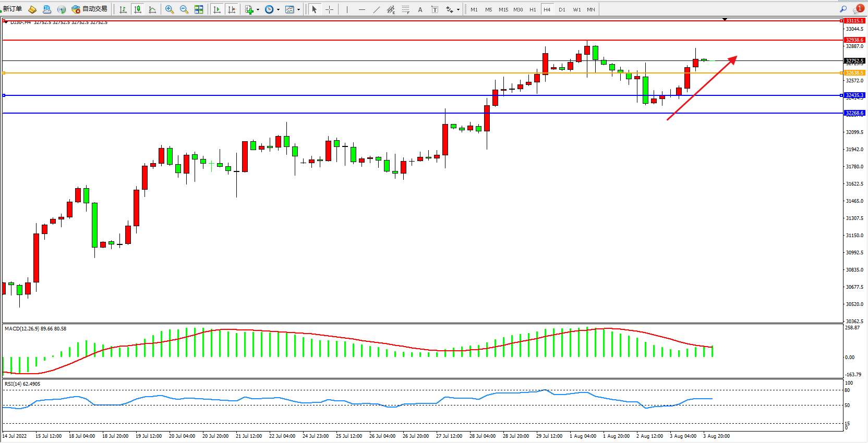Open search with the magnifier icon

pyautogui.click(x=843, y=9)
